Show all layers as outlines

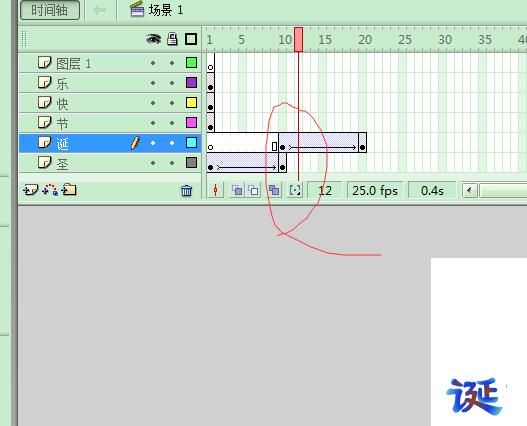[x=191, y=39]
